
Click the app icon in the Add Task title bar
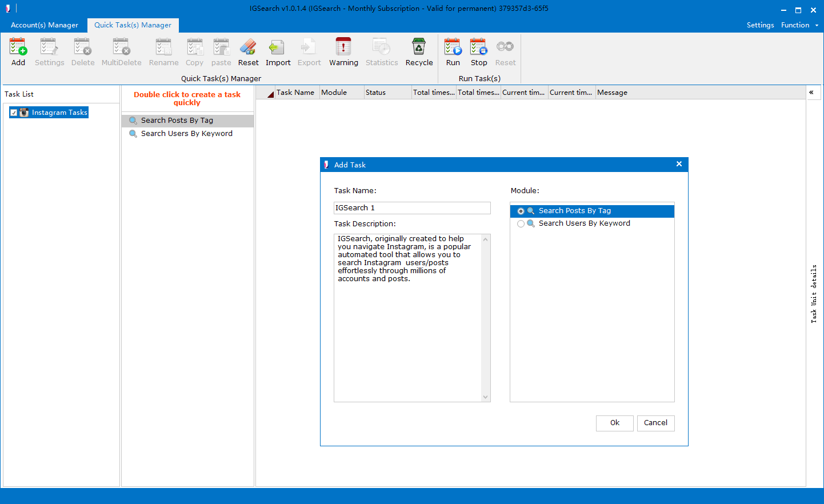tap(326, 165)
